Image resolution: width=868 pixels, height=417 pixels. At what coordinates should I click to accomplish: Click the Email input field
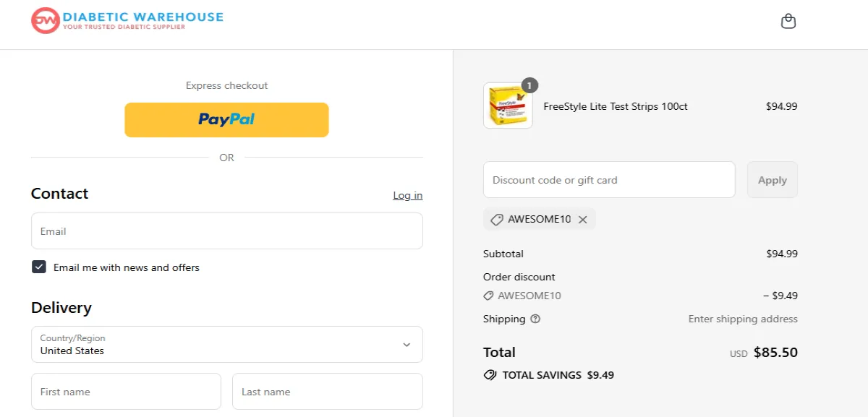coord(226,231)
